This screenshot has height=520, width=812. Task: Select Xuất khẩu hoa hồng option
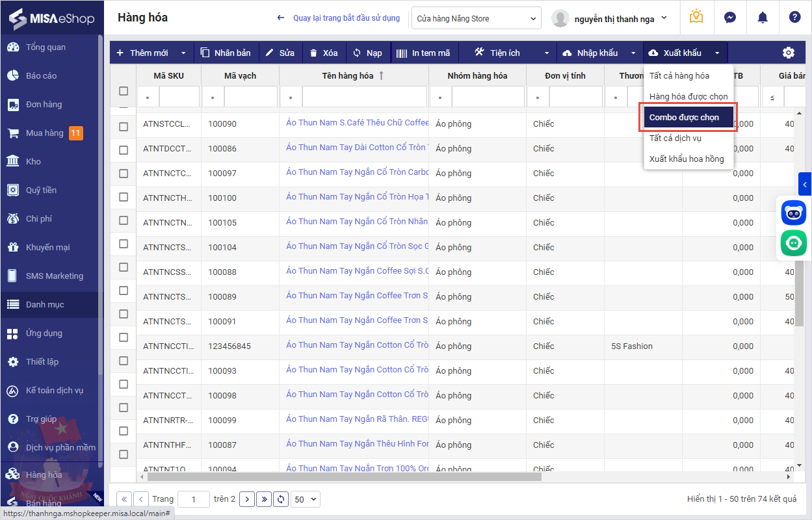pyautogui.click(x=688, y=159)
